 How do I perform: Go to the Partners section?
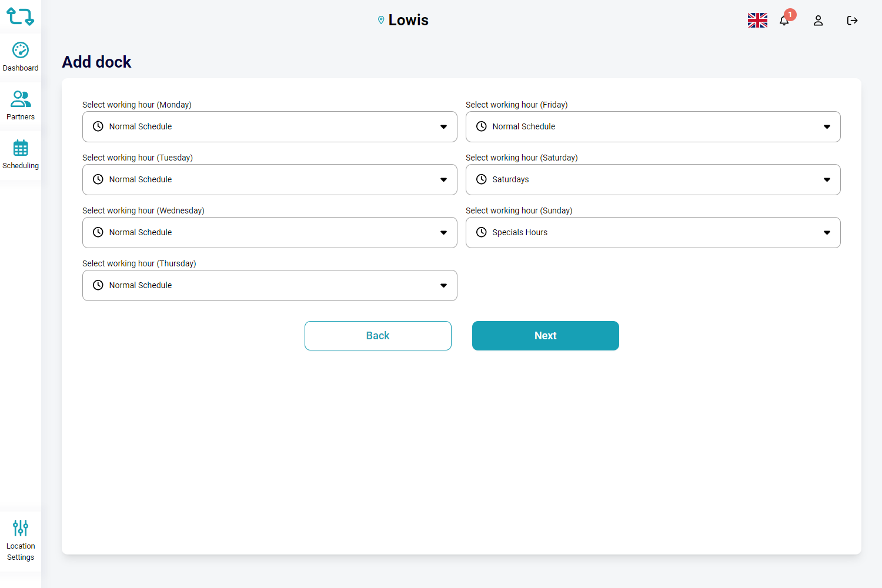tap(21, 105)
